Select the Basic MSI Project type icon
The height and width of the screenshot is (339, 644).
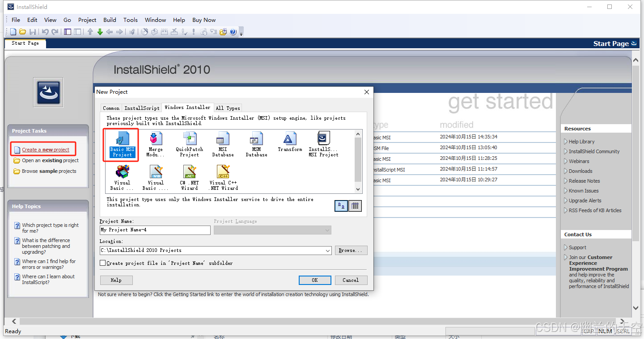(123, 144)
